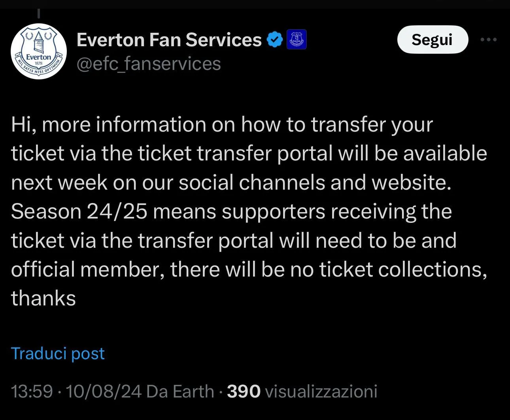Click the 13:59 post timestamp

tap(32, 392)
